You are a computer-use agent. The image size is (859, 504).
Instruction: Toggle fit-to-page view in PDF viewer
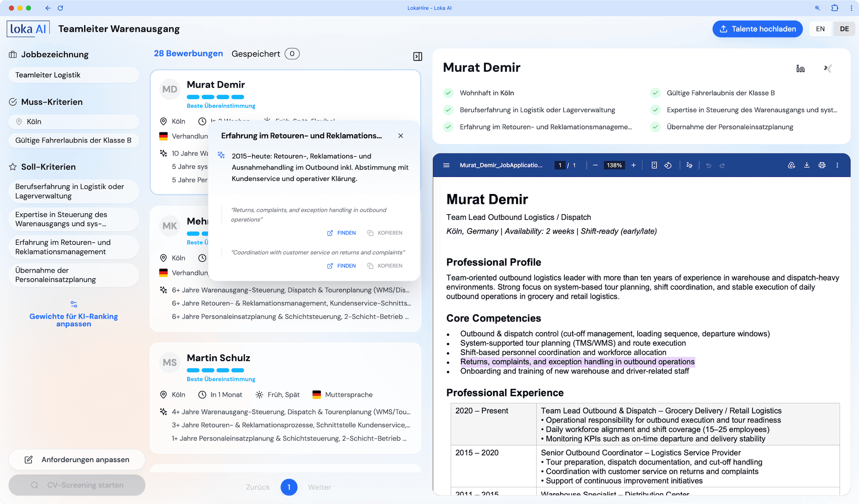(x=654, y=165)
